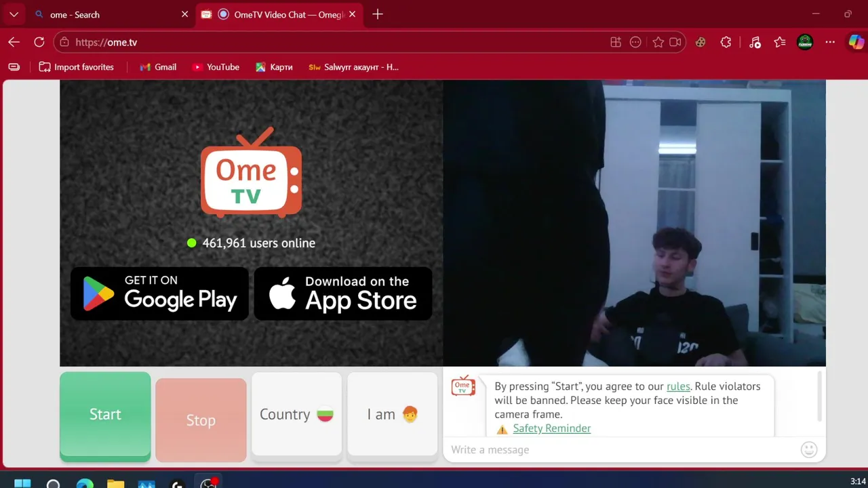Click the partner webcam video feed
The width and height of the screenshot is (868, 488).
(x=634, y=223)
